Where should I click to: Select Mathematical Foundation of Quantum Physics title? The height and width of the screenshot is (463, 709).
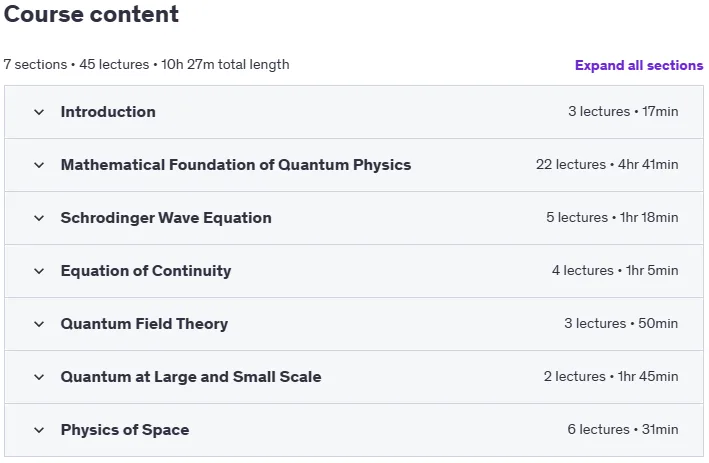coord(236,165)
